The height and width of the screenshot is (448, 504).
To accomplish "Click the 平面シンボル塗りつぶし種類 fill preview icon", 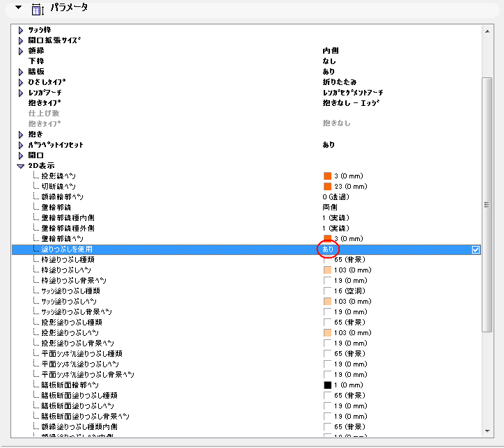I will [x=327, y=353].
